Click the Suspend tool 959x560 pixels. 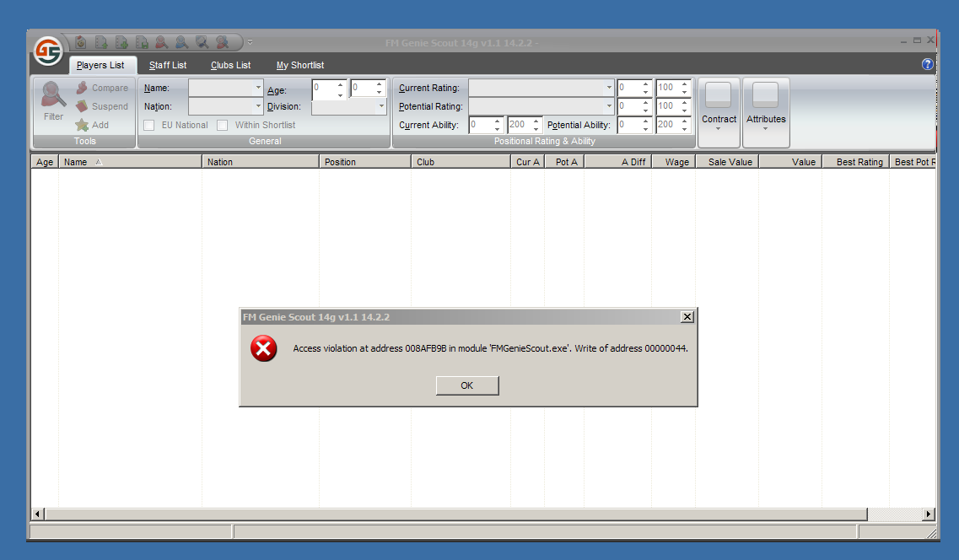click(102, 106)
